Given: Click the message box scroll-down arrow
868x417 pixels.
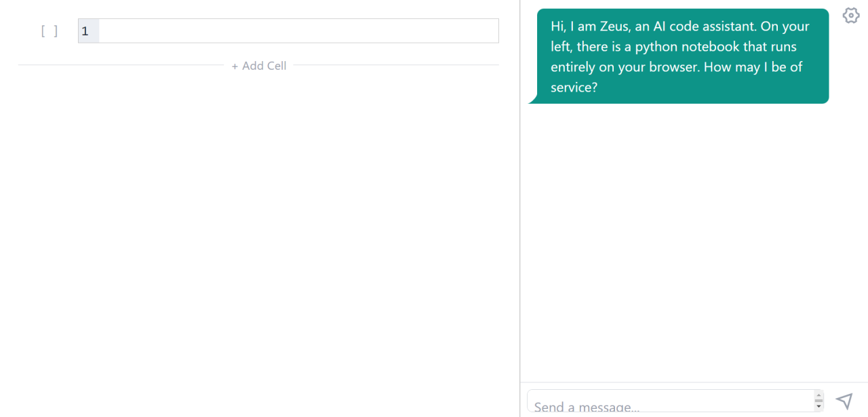Looking at the screenshot, I should click(x=818, y=407).
